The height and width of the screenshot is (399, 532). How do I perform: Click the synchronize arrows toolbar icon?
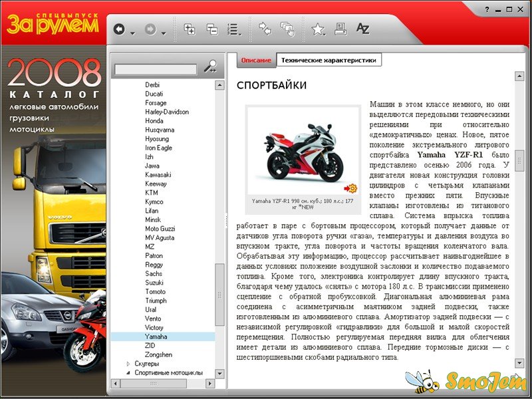[x=265, y=29]
